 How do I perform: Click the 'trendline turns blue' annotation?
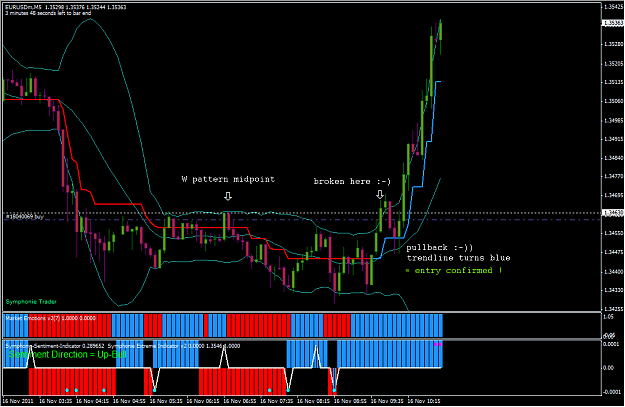click(x=458, y=258)
